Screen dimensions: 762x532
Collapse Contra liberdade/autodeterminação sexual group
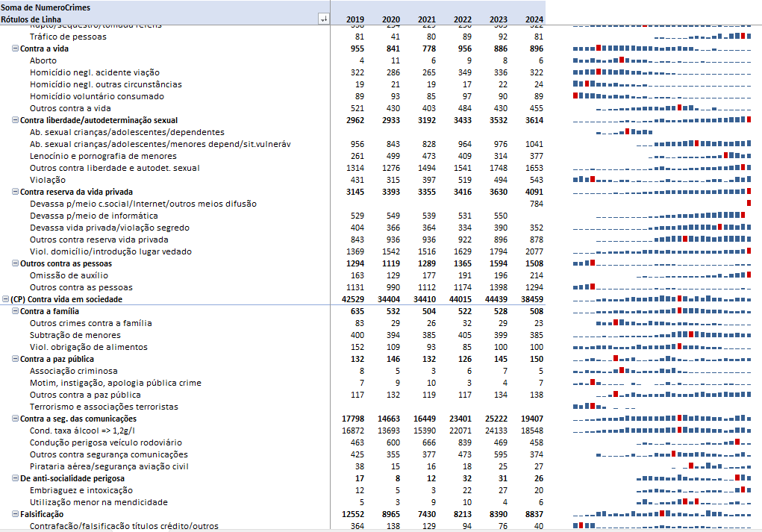click(15, 120)
